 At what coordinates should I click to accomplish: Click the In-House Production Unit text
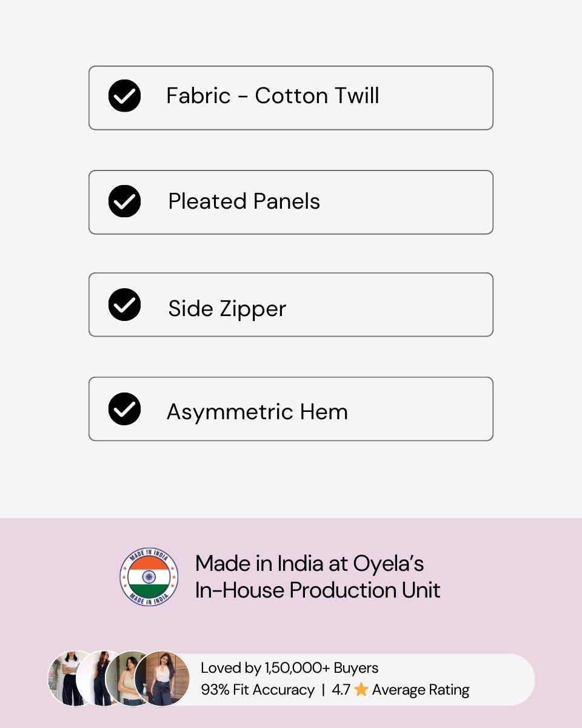[x=318, y=590]
